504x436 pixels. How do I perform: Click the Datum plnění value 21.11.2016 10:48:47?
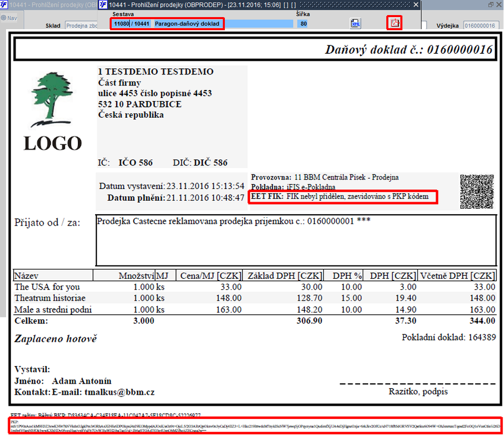(x=205, y=198)
